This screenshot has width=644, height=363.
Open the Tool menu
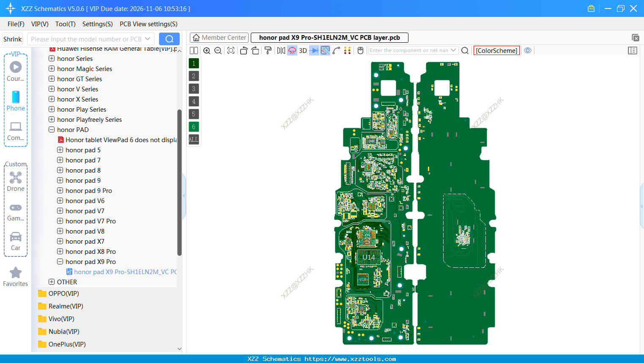(65, 24)
